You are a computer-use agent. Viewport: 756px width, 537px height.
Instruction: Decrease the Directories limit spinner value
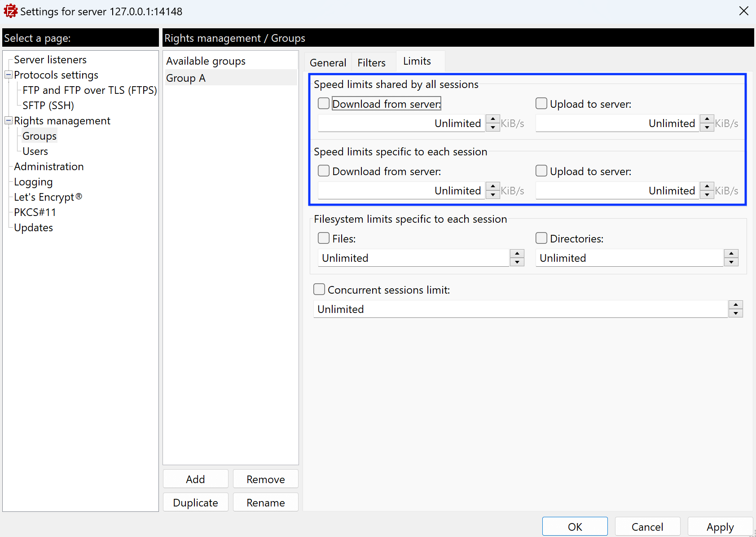pos(731,262)
